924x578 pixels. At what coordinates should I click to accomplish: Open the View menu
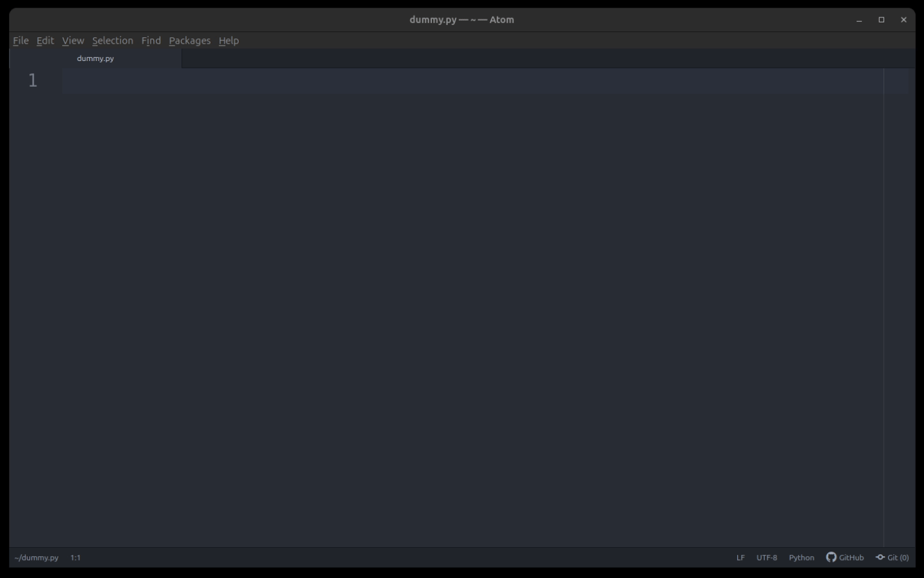click(73, 40)
